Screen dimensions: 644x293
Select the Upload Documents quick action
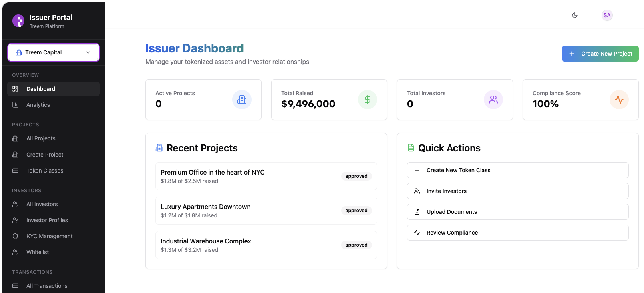[517, 212]
